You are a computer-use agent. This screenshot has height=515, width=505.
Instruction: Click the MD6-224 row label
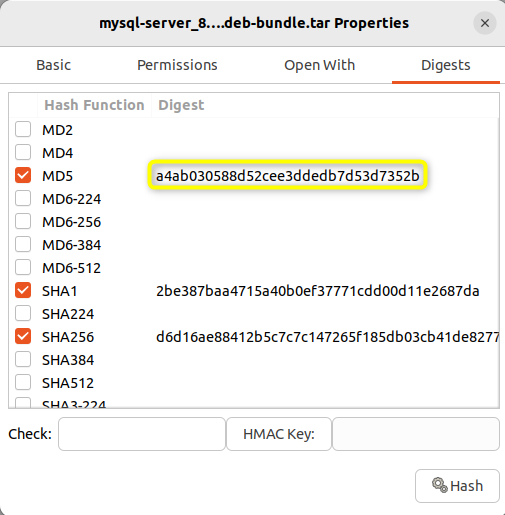tap(71, 199)
